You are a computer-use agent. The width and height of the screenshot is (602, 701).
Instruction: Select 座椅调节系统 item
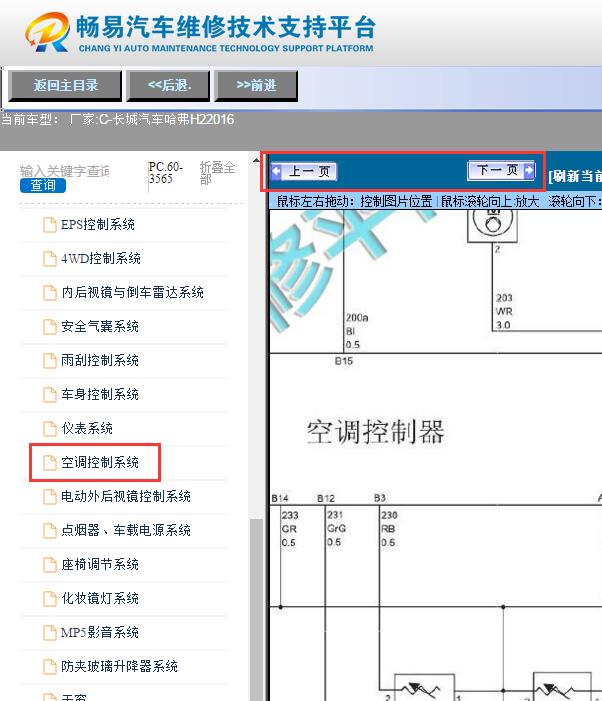pyautogui.click(x=100, y=564)
